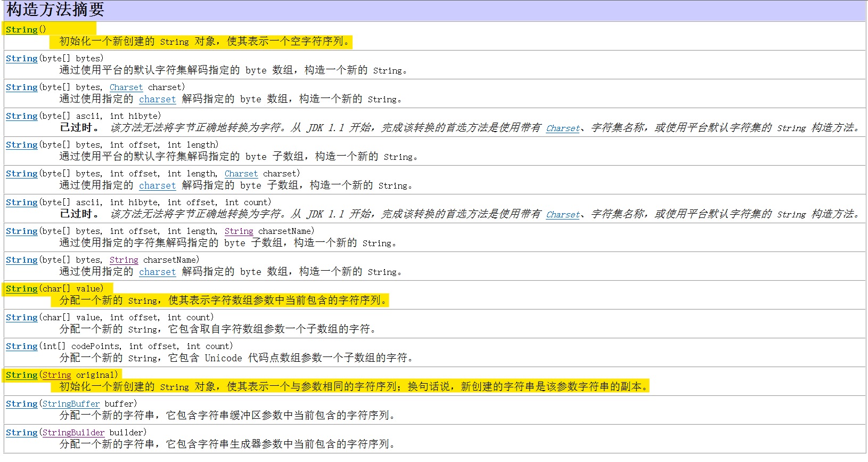Open the String(char[] value) constructor link
This screenshot has height=462, width=868.
22,289
